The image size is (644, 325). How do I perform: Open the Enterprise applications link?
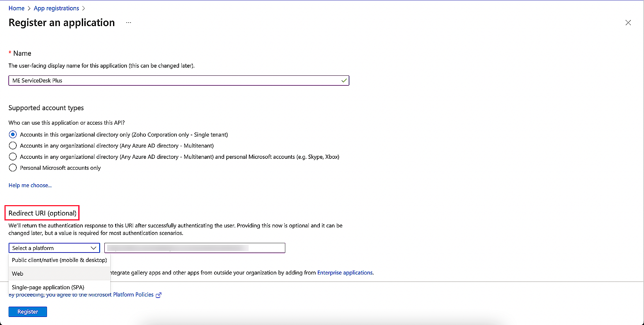[345, 272]
